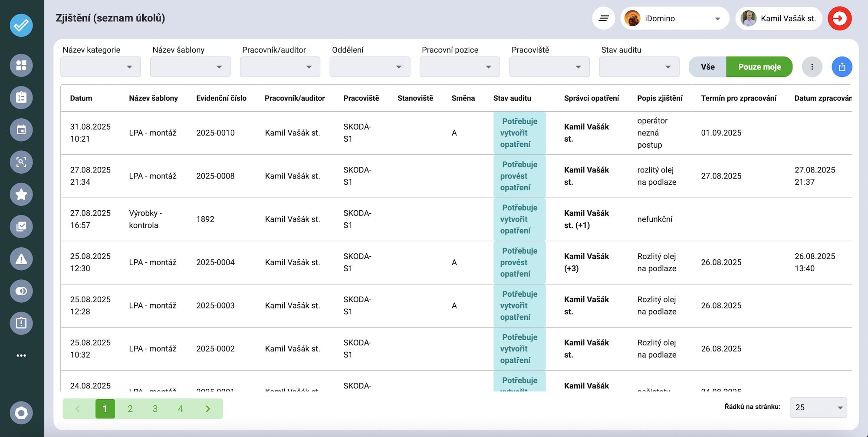Jump to page 4 in pagination
This screenshot has width=868, height=437.
click(x=181, y=409)
